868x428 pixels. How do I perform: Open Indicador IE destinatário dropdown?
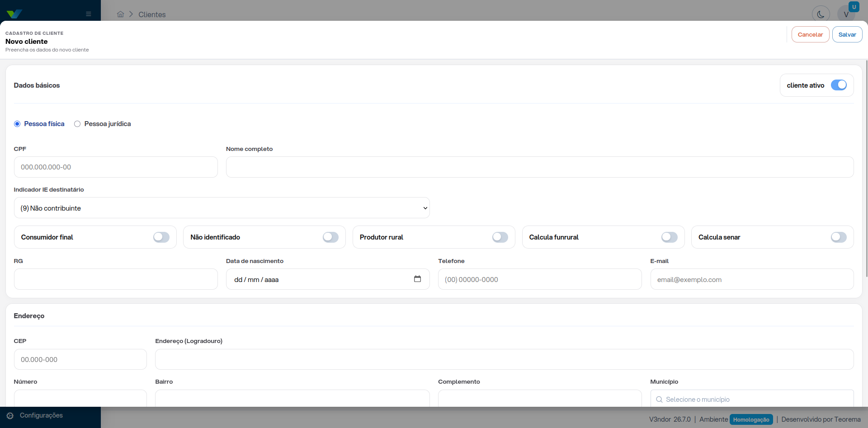(222, 208)
